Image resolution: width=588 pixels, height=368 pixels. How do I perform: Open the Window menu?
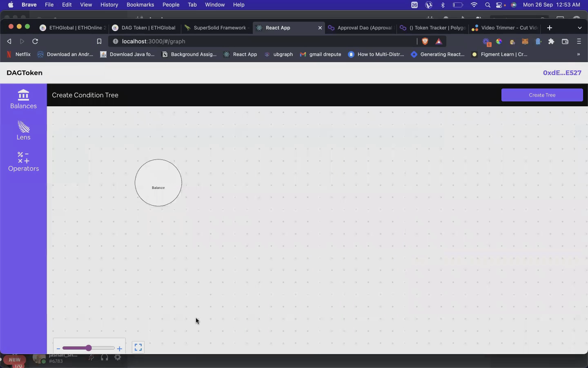click(x=215, y=5)
